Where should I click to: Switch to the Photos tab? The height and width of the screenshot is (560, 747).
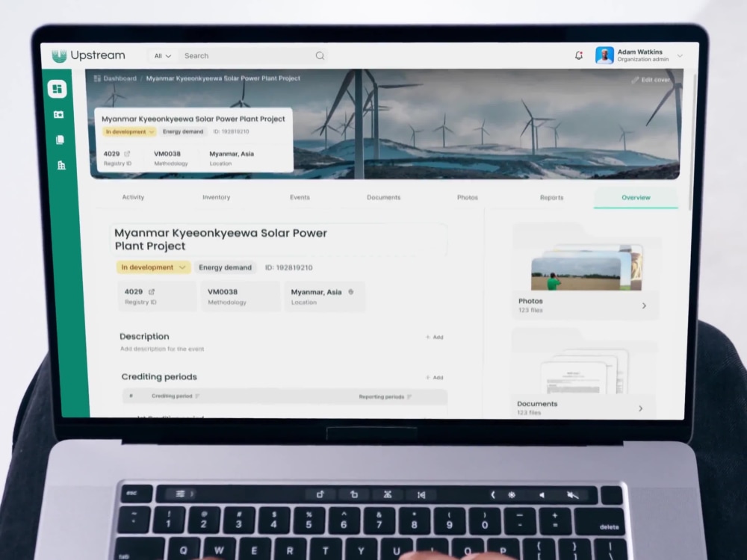click(x=468, y=197)
